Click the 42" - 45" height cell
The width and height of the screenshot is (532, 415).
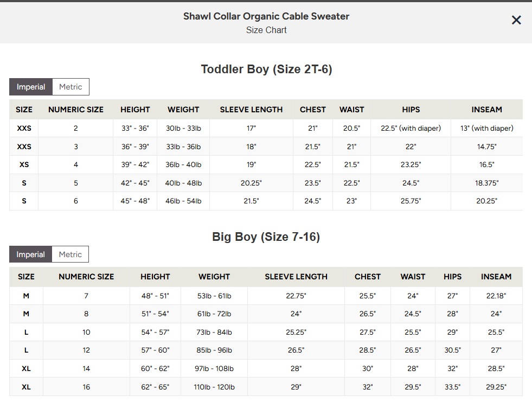point(135,183)
